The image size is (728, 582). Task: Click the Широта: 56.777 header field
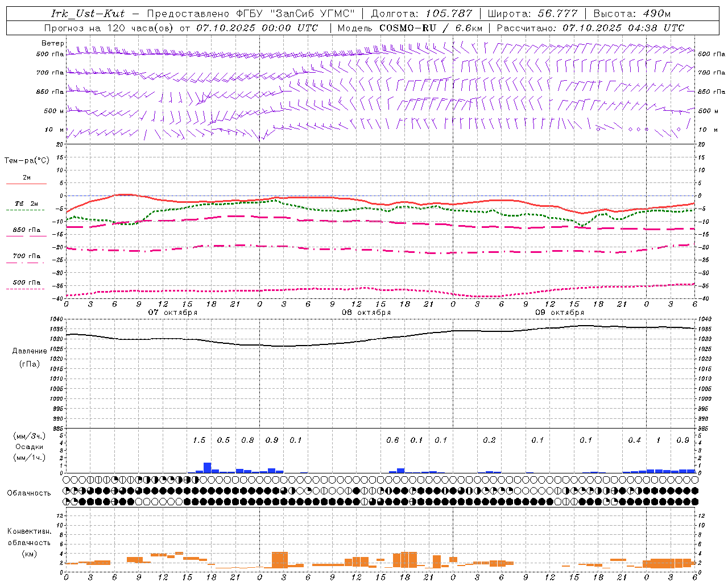[x=533, y=14]
